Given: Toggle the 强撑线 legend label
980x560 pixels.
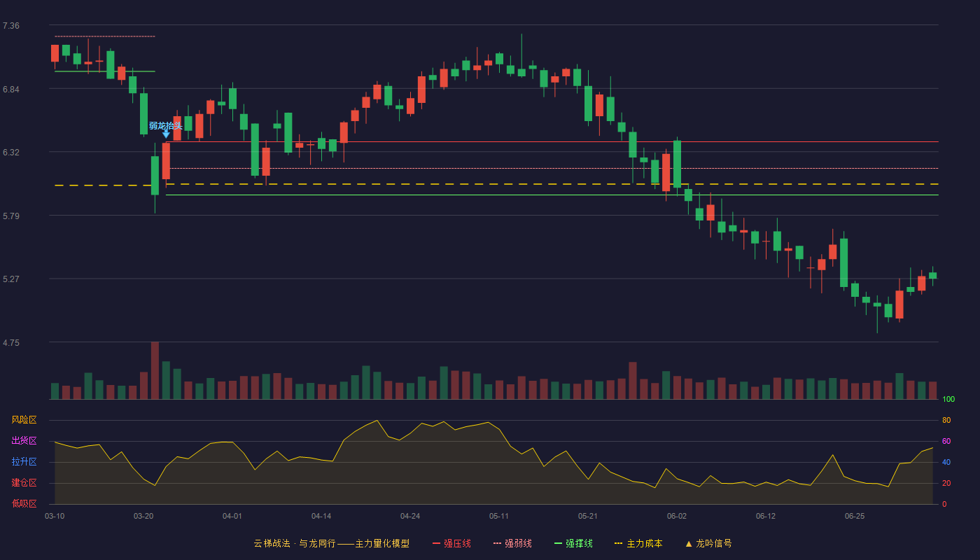Looking at the screenshot, I should (x=579, y=543).
